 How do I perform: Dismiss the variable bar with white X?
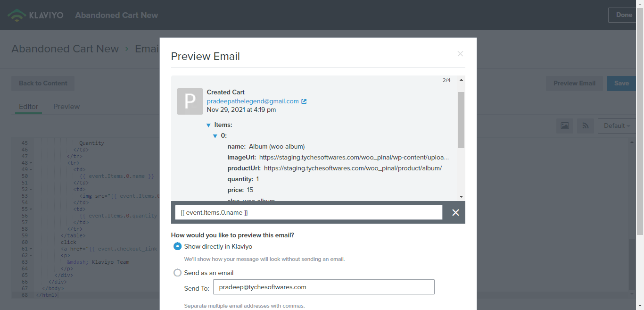(x=455, y=212)
